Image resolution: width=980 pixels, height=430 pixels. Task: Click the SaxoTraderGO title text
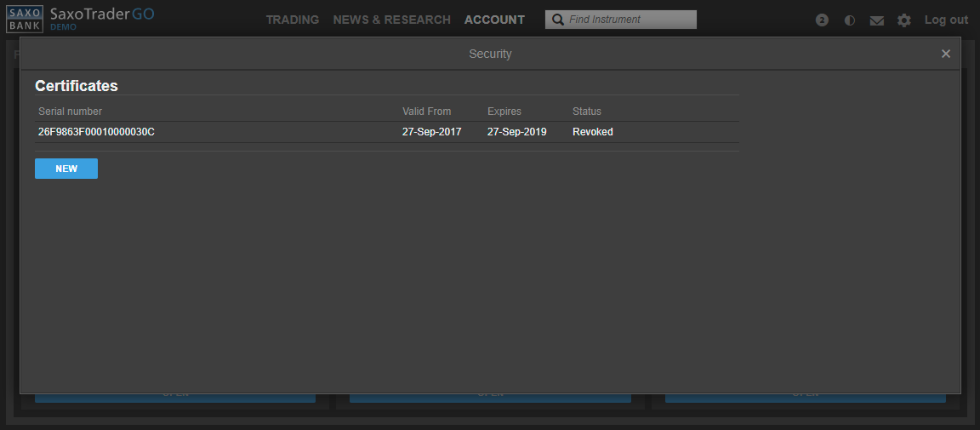[102, 14]
